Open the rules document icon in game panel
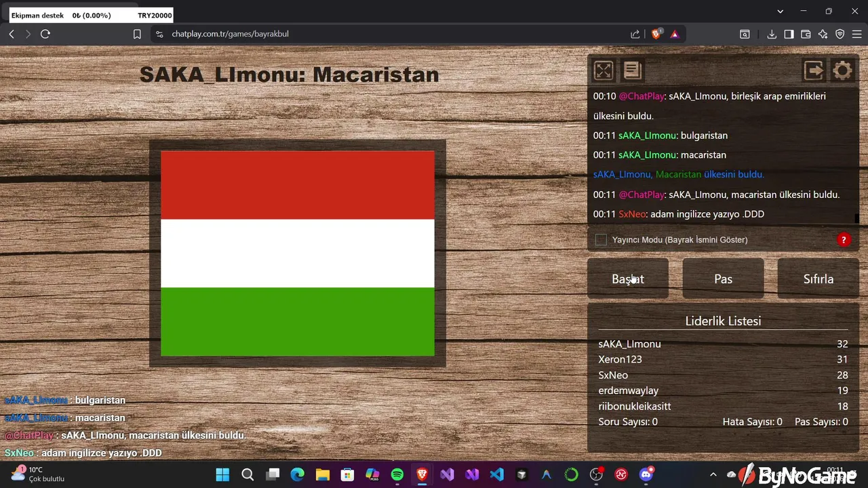The width and height of the screenshot is (868, 488). pos(633,70)
